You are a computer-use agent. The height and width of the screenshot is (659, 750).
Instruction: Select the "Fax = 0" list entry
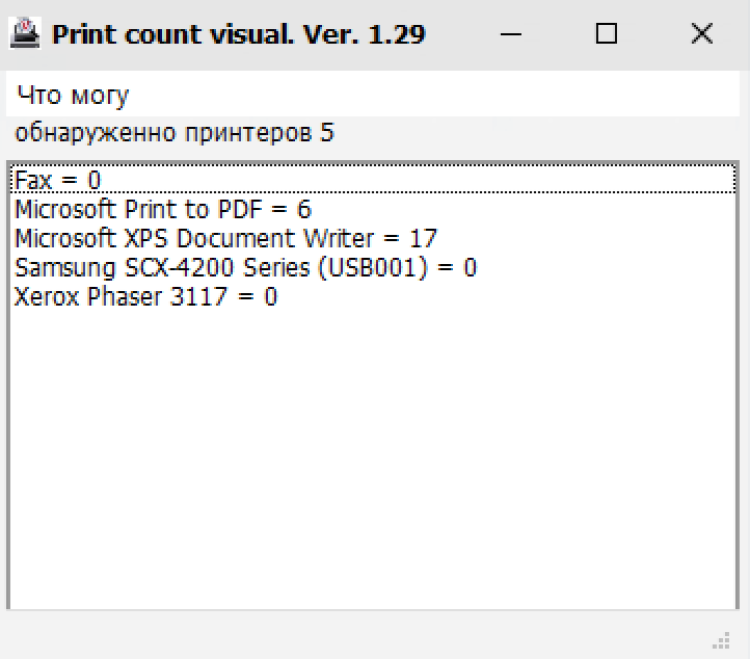(373, 180)
